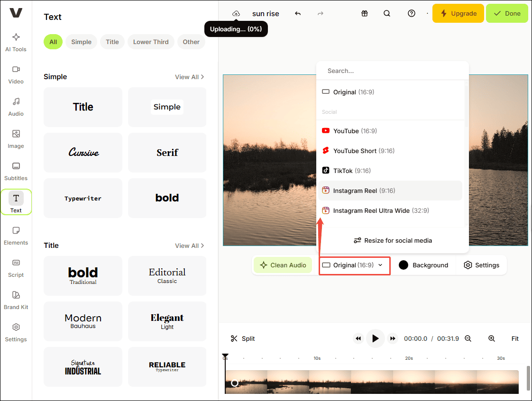Image resolution: width=532 pixels, height=401 pixels.
Task: Add the Signature Industrial title style
Action: (x=83, y=367)
